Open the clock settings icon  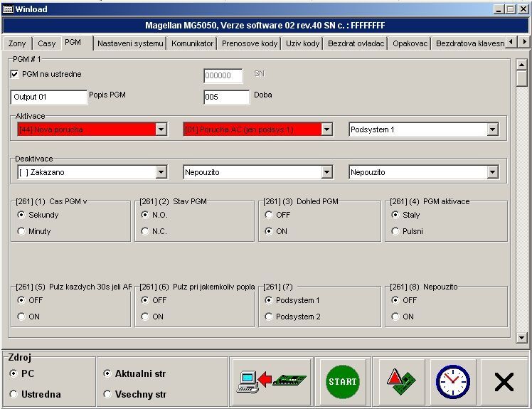pos(453,382)
